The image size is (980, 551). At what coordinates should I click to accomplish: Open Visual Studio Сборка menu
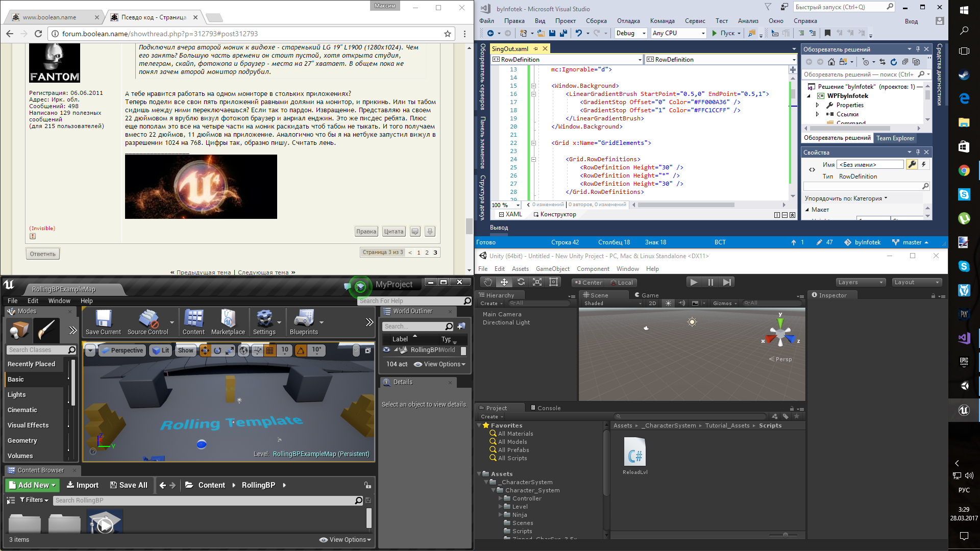(x=596, y=21)
